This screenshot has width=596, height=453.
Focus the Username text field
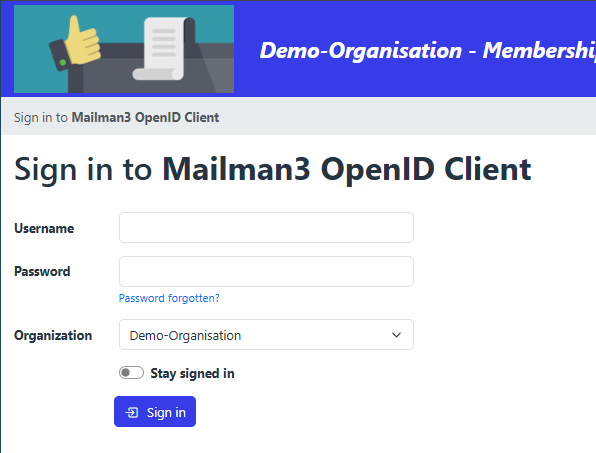[x=266, y=228]
